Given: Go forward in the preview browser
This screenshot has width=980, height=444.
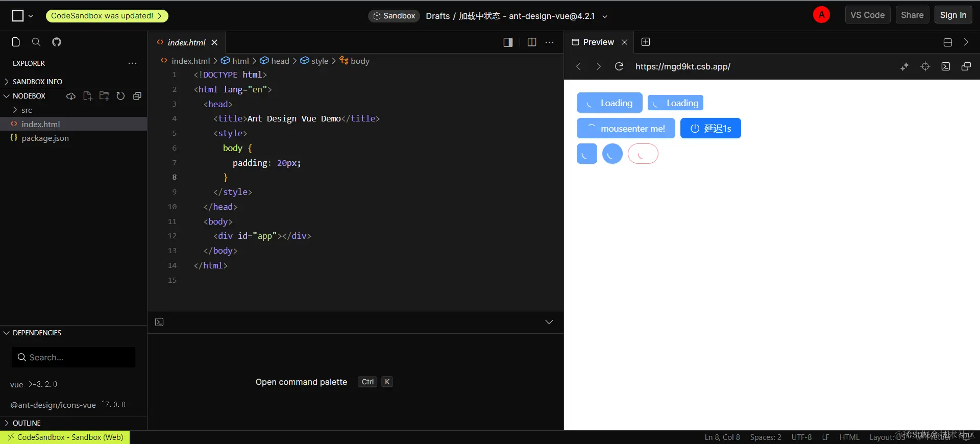Looking at the screenshot, I should tap(598, 66).
